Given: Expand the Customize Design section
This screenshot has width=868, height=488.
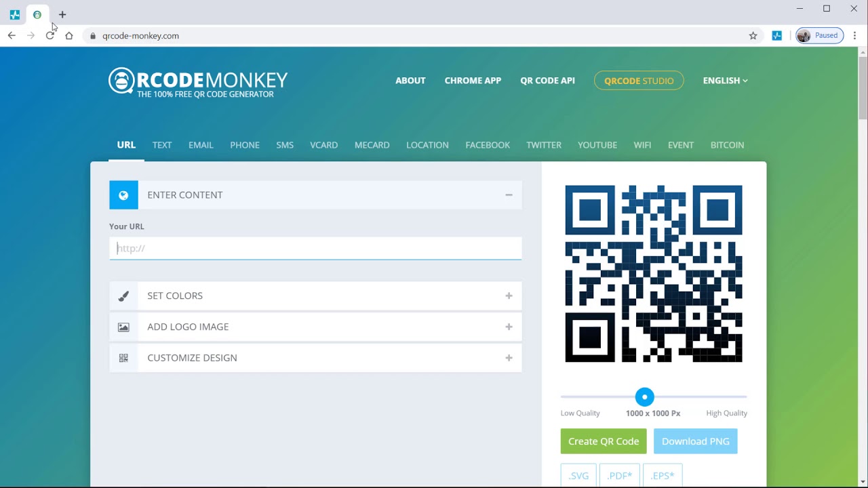Looking at the screenshot, I should coord(509,358).
